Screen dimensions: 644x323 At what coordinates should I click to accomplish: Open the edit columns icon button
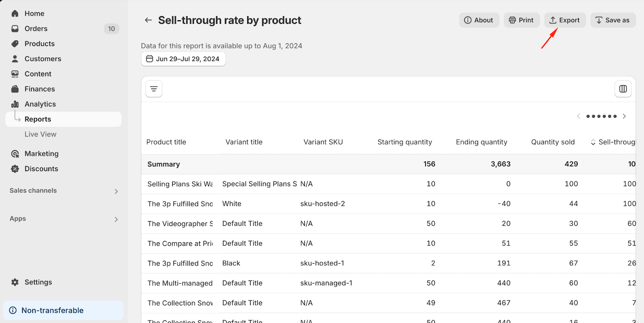coord(623,89)
